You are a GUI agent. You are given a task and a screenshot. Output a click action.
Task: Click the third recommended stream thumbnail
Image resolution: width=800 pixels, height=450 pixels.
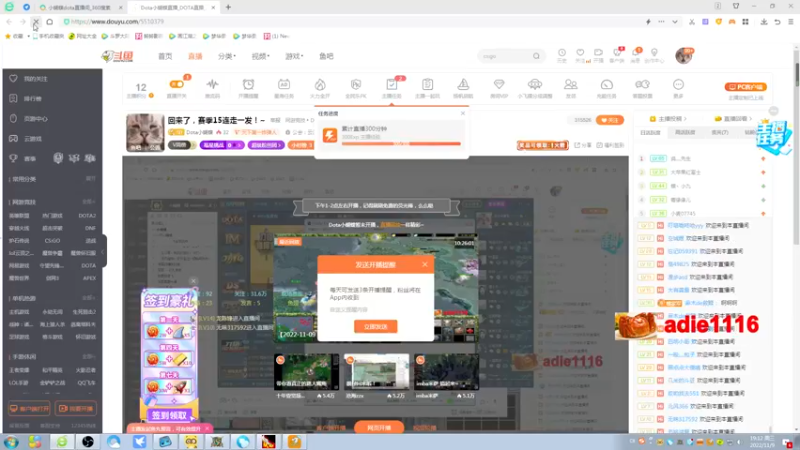click(446, 372)
